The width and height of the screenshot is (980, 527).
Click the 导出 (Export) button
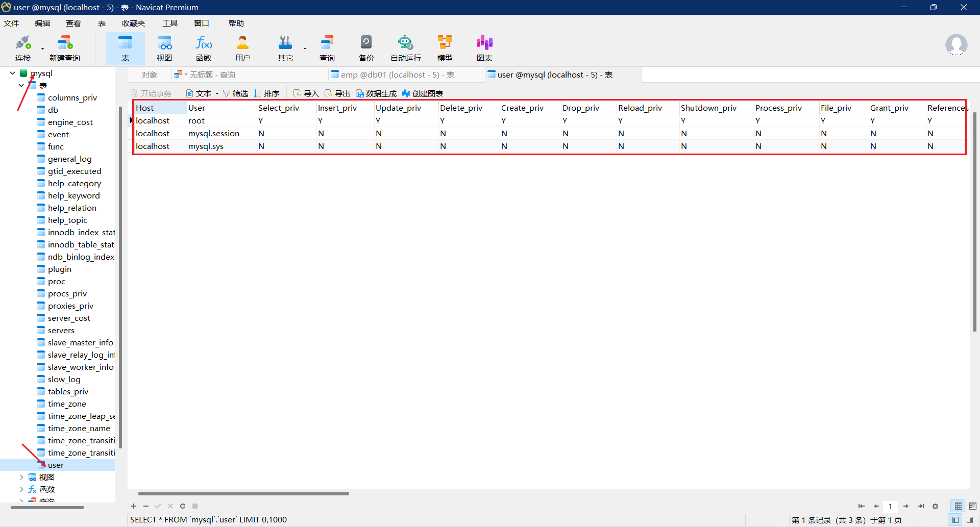click(x=337, y=93)
